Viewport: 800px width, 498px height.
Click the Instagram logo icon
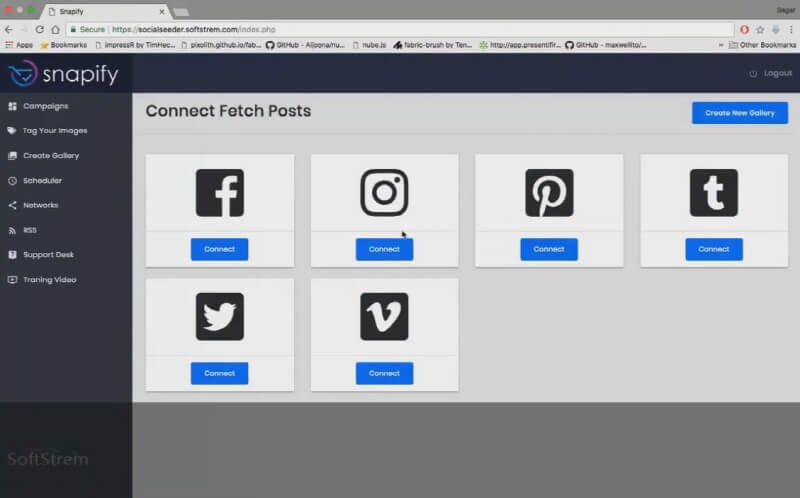click(x=384, y=193)
